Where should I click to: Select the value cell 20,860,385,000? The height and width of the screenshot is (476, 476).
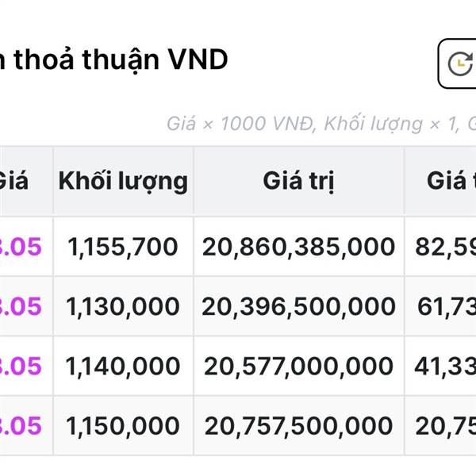click(x=298, y=247)
